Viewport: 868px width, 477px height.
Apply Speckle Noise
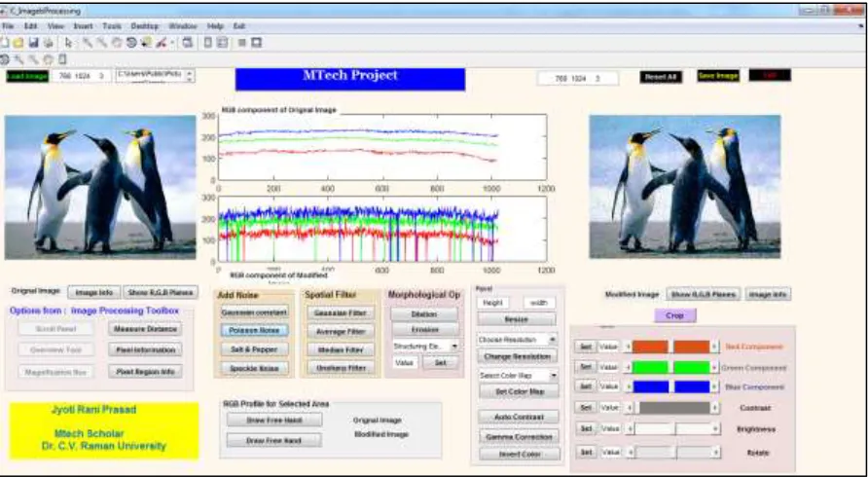click(255, 368)
